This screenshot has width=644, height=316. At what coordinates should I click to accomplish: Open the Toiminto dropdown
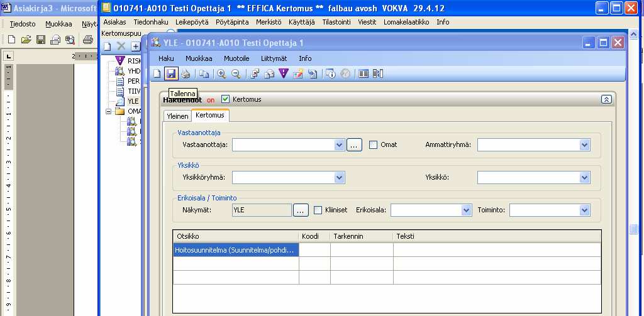tap(585, 210)
